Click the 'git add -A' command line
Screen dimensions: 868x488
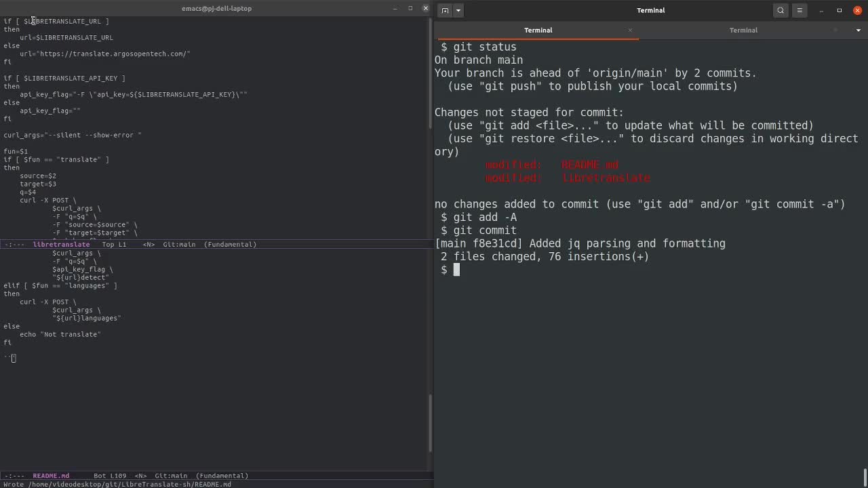[479, 217]
